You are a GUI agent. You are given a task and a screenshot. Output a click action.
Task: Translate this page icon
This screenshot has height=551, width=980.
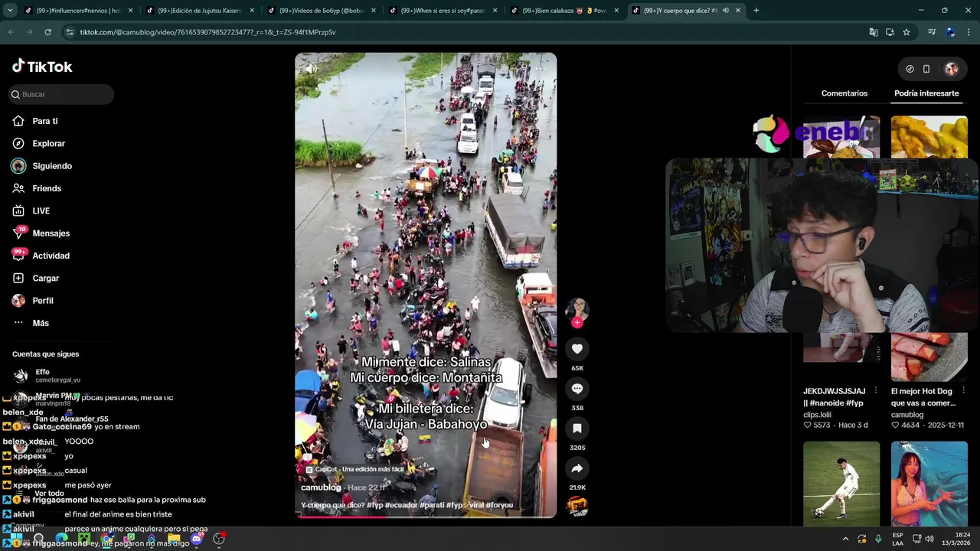click(x=874, y=32)
